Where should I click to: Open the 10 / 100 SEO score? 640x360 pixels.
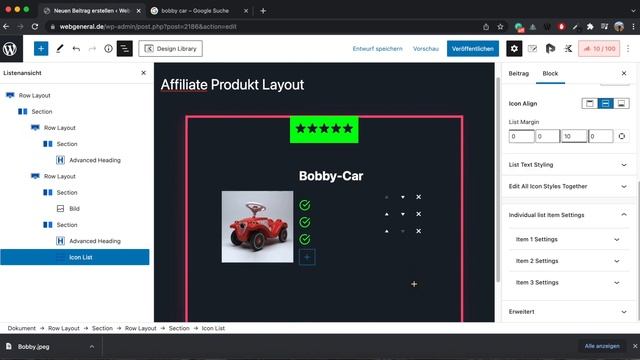click(599, 49)
